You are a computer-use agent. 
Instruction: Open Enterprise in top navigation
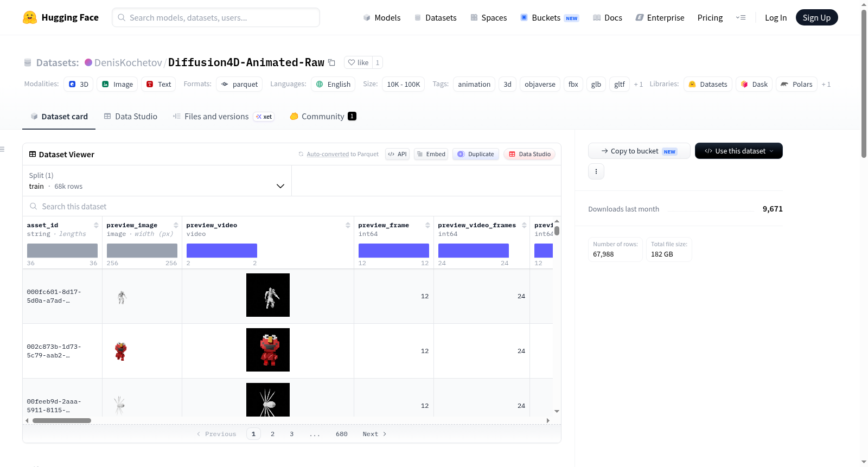[x=660, y=18]
